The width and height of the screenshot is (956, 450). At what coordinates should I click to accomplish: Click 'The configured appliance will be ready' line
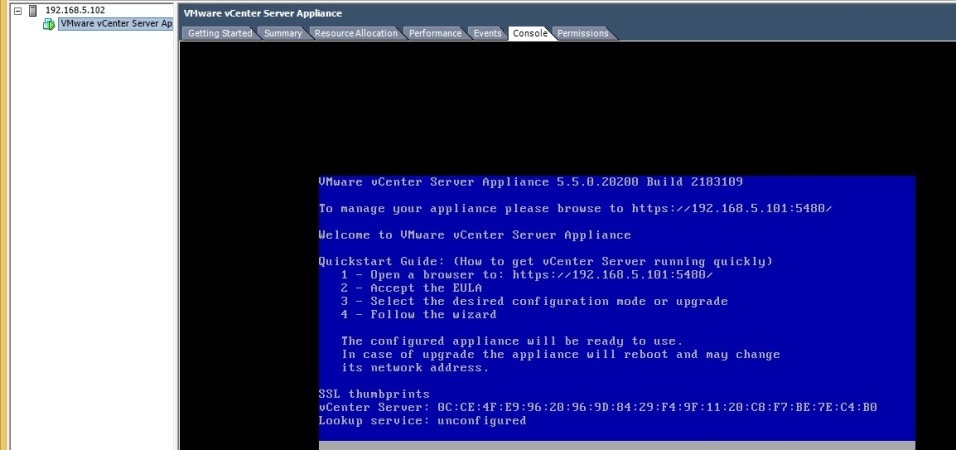click(512, 341)
